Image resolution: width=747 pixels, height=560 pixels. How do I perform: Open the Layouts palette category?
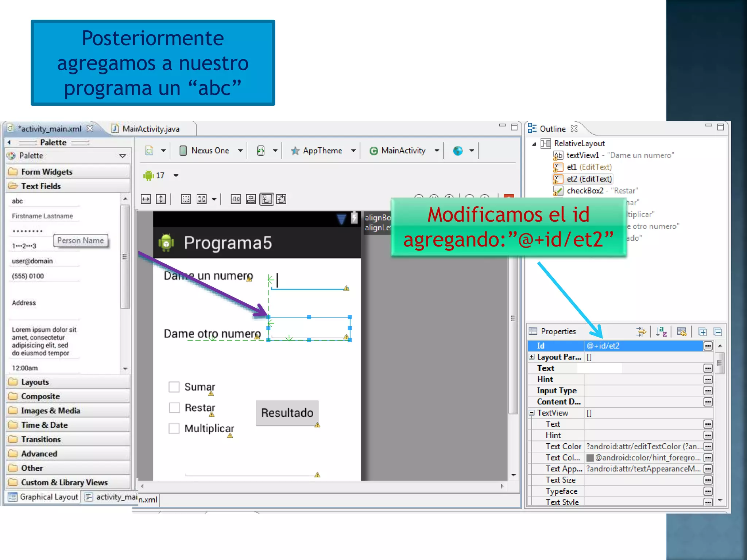tap(35, 382)
